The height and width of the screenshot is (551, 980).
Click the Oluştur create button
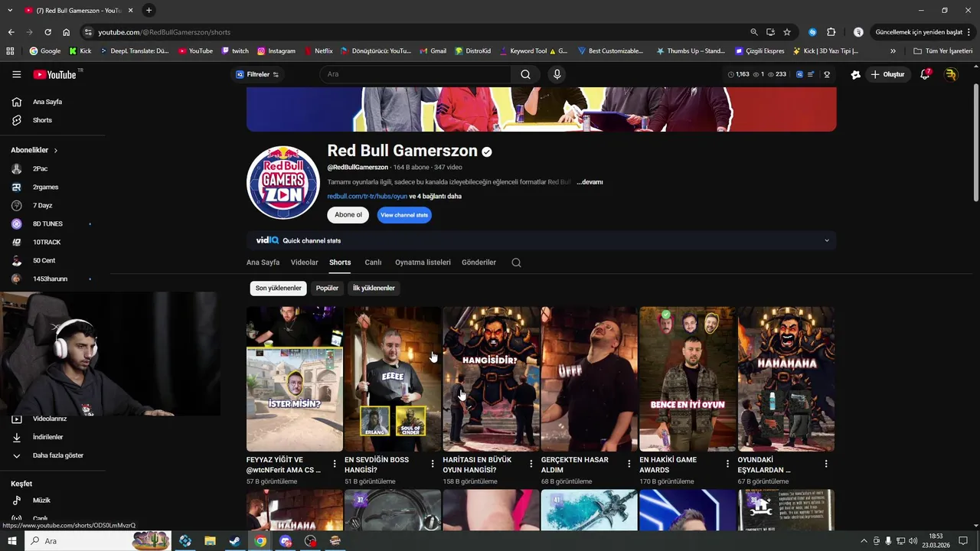pos(888,74)
